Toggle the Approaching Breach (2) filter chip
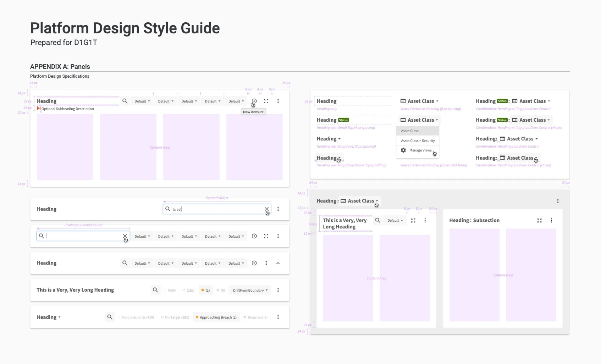 [216, 317]
